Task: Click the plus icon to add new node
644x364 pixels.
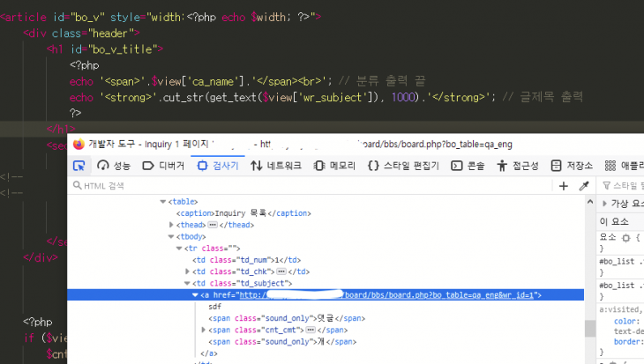Action: tap(564, 186)
